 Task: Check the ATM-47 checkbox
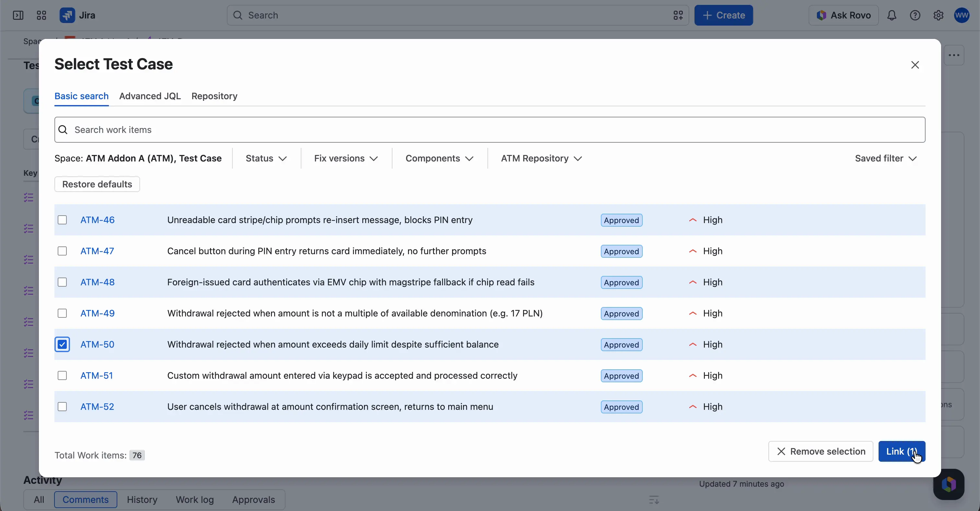62,251
